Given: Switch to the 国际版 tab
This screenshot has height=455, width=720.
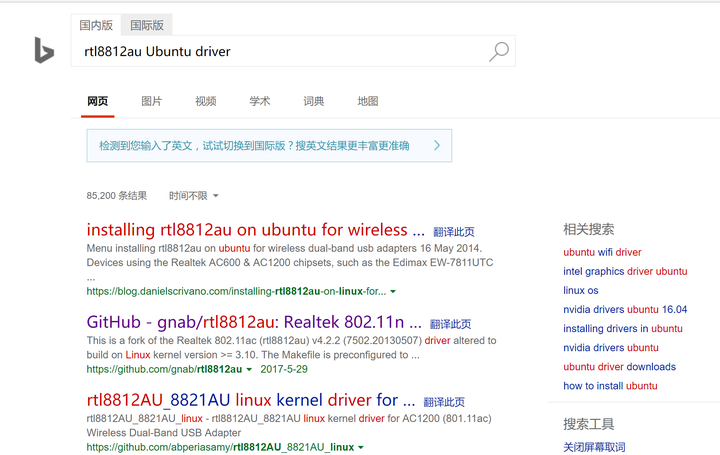Looking at the screenshot, I should pos(147,25).
